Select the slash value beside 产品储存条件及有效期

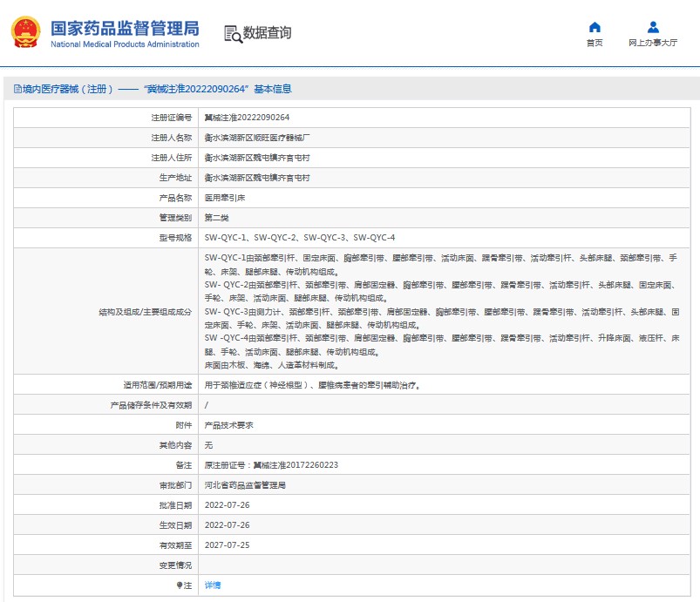pos(207,405)
